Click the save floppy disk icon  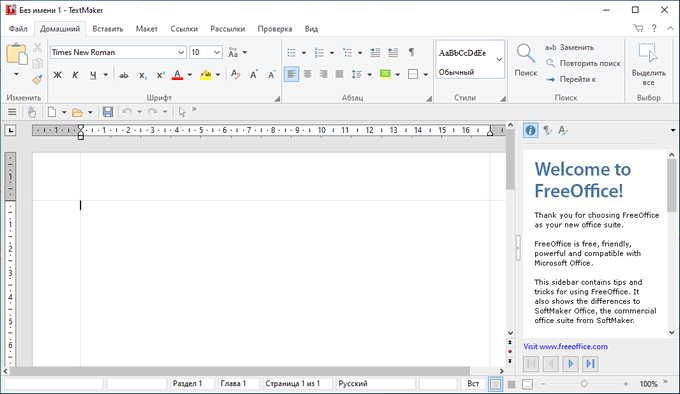coord(108,112)
